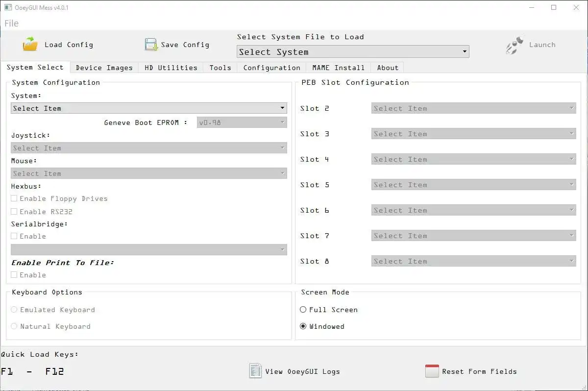Open the Slot 4 dropdown
The image size is (588, 391).
pos(474,159)
